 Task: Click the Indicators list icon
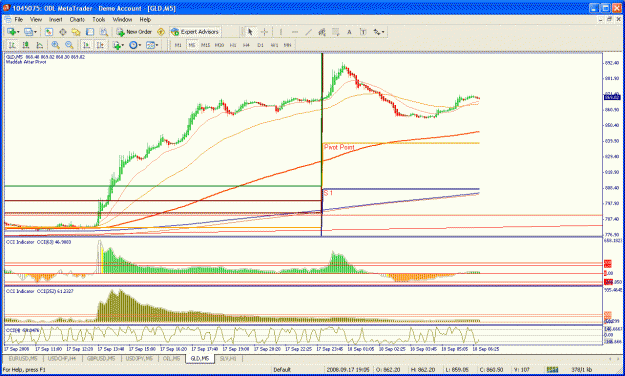pos(116,45)
